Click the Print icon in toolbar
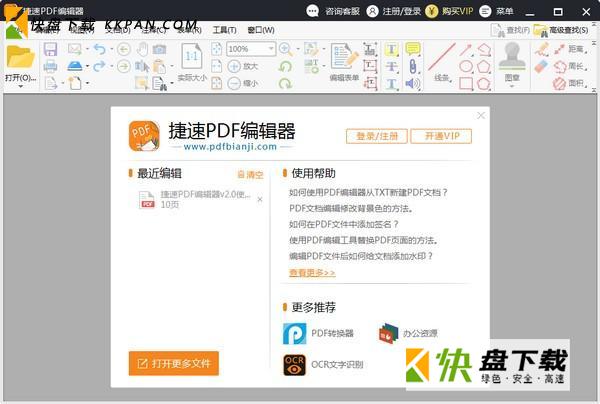Viewport: 600px width, 404px height. tap(50, 66)
